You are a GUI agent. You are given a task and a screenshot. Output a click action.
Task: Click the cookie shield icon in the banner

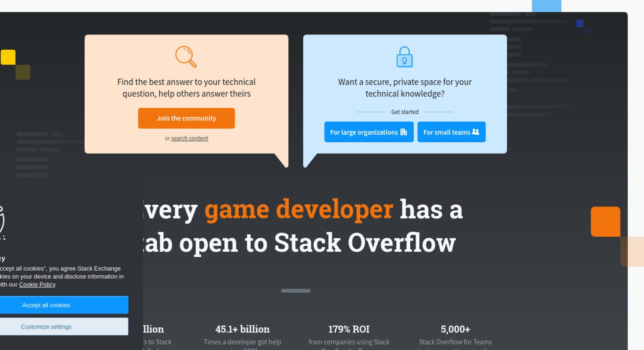pyautogui.click(x=2, y=223)
